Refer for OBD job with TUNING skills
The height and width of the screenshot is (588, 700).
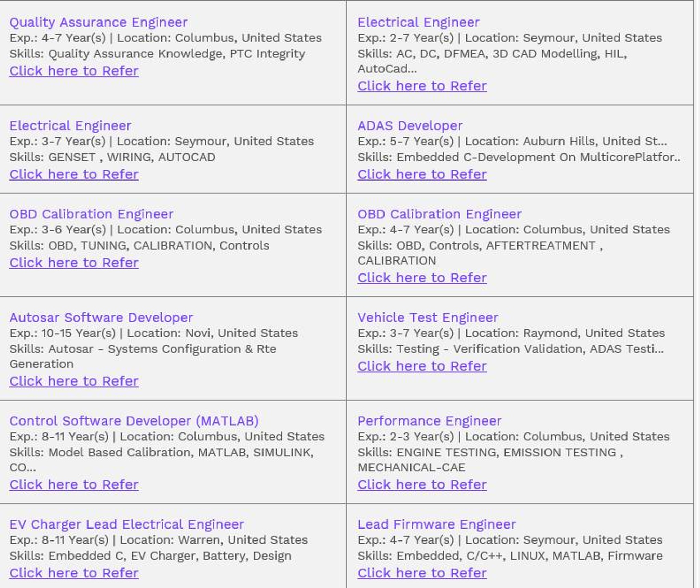74,263
